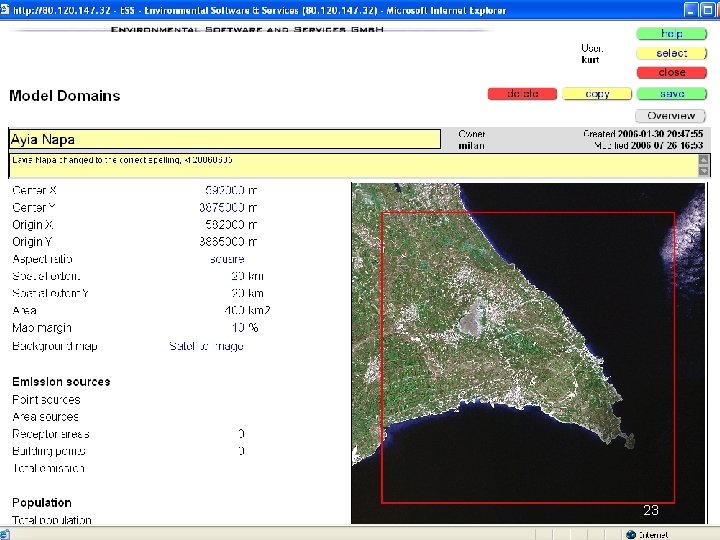Click the green help button
720x540 pixels.
coord(671,34)
